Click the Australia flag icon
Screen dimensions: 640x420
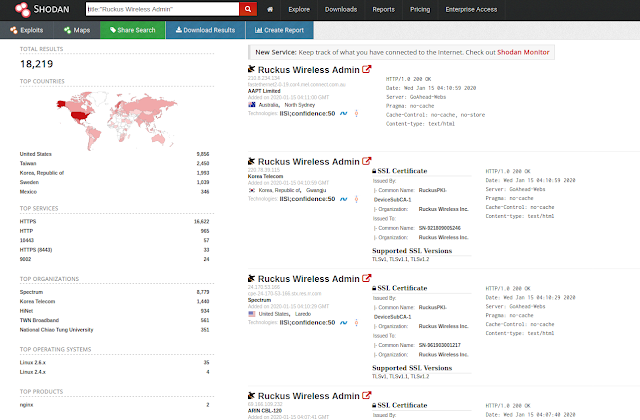point(252,105)
